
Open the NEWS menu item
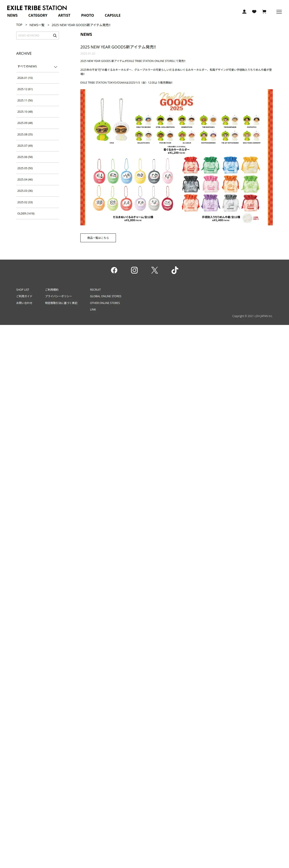12,16
